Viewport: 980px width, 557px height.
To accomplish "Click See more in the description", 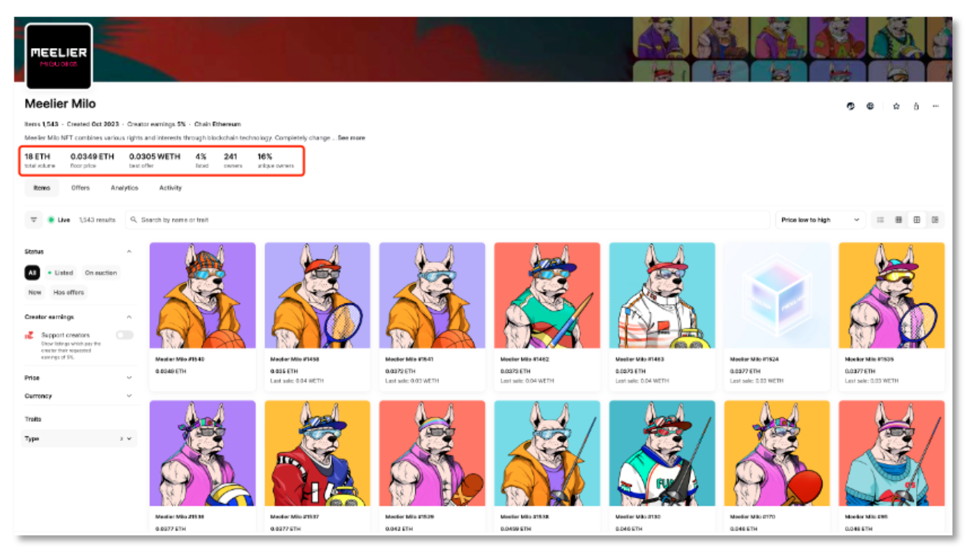I will pos(351,138).
